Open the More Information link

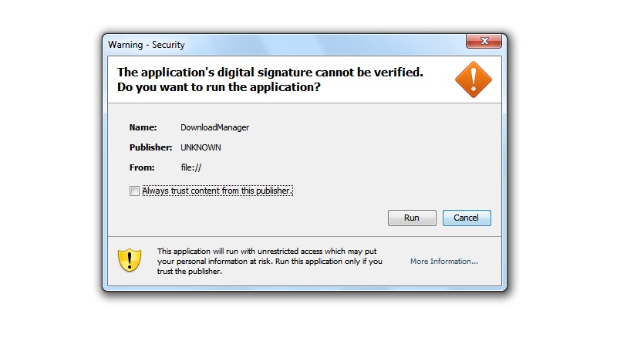[444, 261]
